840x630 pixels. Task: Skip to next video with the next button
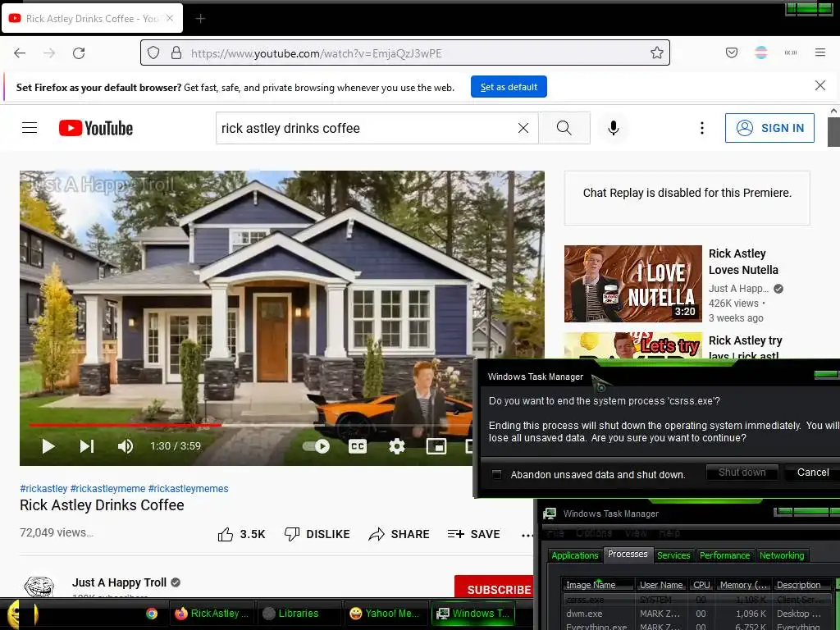tap(87, 446)
